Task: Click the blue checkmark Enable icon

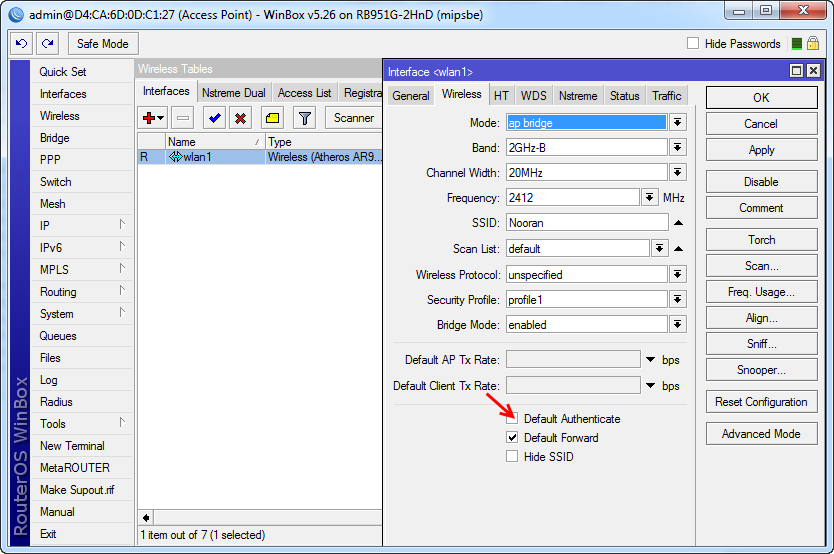Action: point(214,118)
